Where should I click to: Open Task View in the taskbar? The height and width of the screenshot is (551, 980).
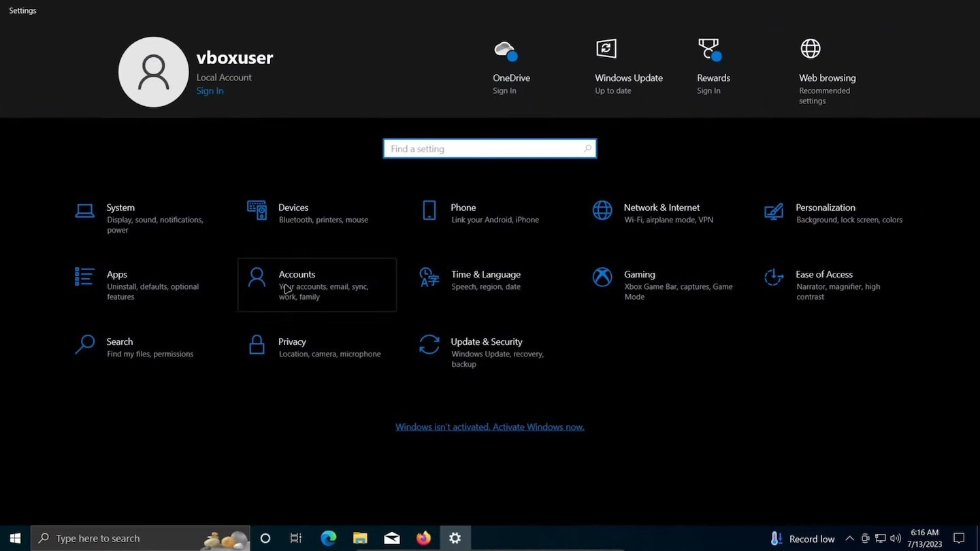296,538
